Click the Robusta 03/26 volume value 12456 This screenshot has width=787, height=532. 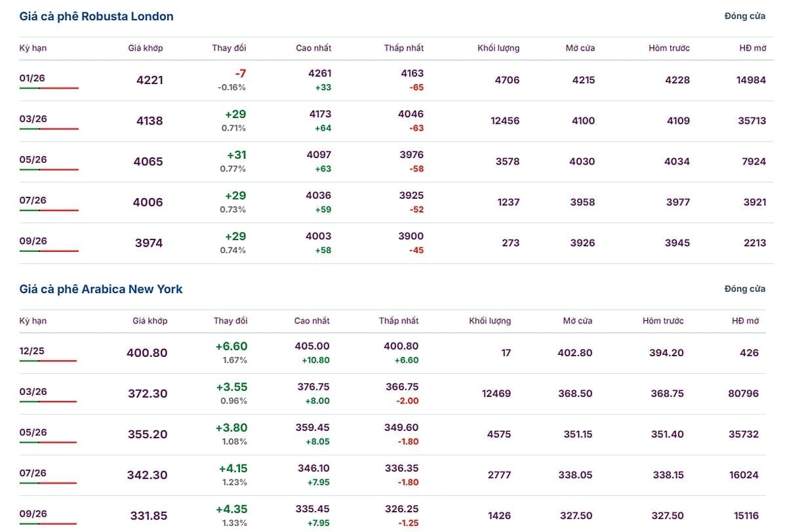505,121
